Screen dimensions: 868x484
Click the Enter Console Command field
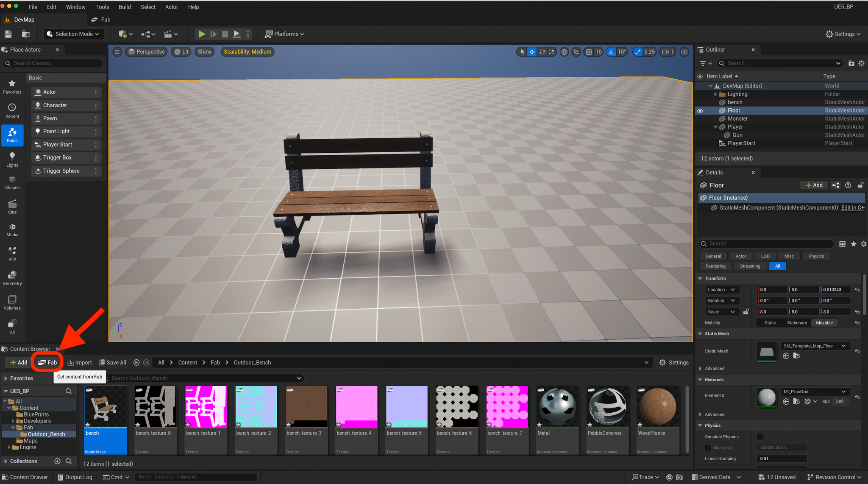pos(196,477)
